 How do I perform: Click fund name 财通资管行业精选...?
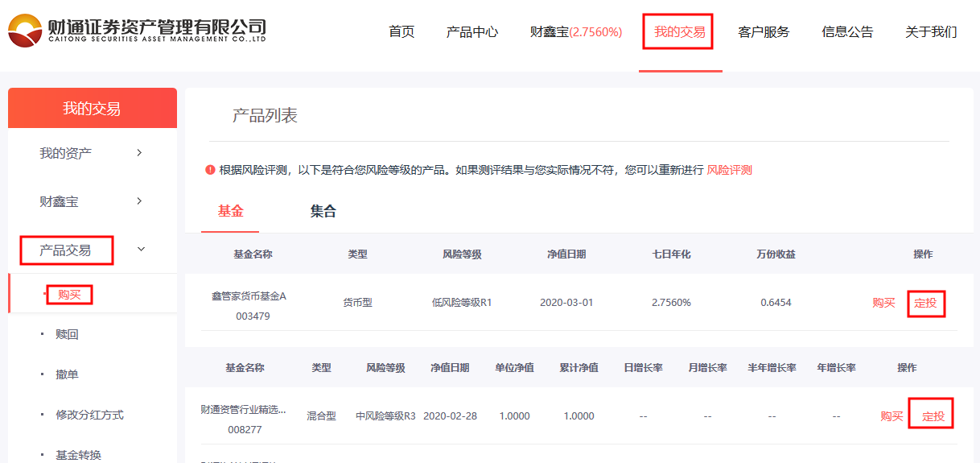click(x=243, y=410)
